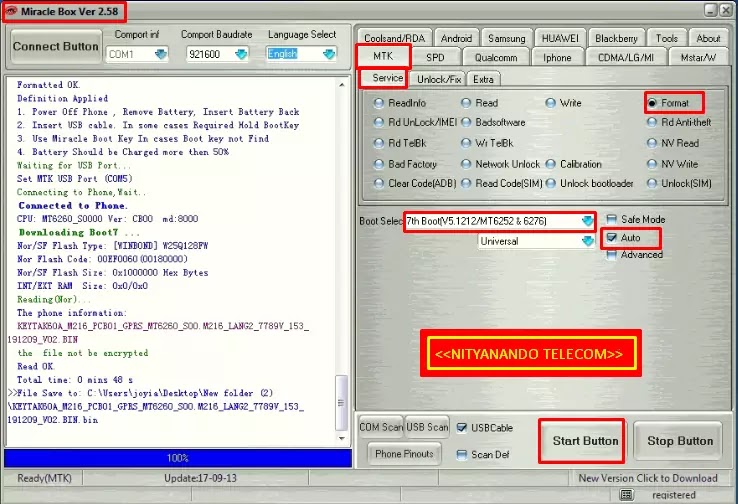Screen dimensions: 738x504
Task: Click the Connect Button
Action: [56, 47]
